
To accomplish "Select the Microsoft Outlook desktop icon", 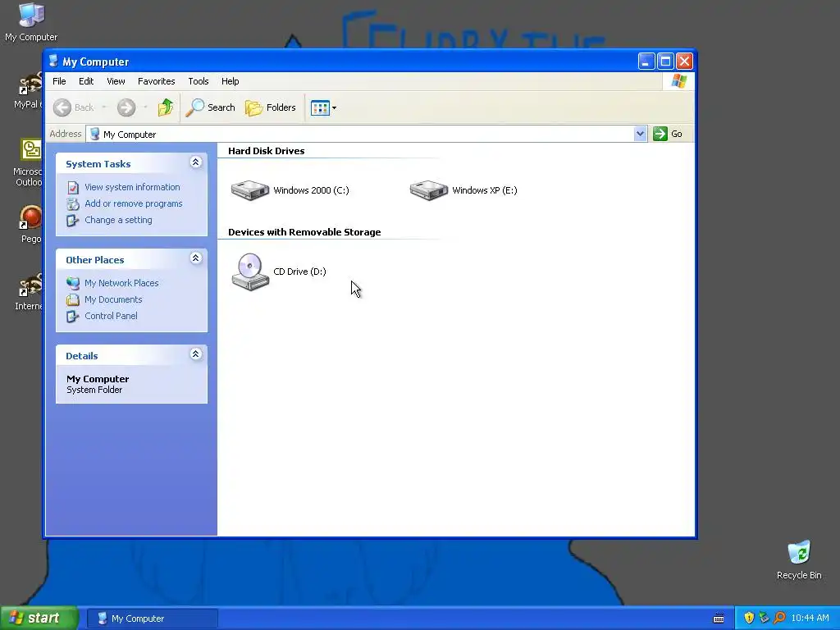I will (x=29, y=162).
